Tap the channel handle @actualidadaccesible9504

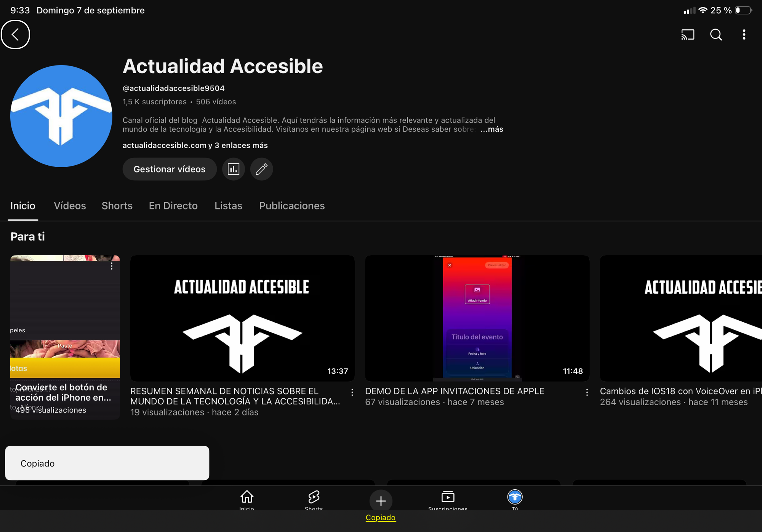173,88
